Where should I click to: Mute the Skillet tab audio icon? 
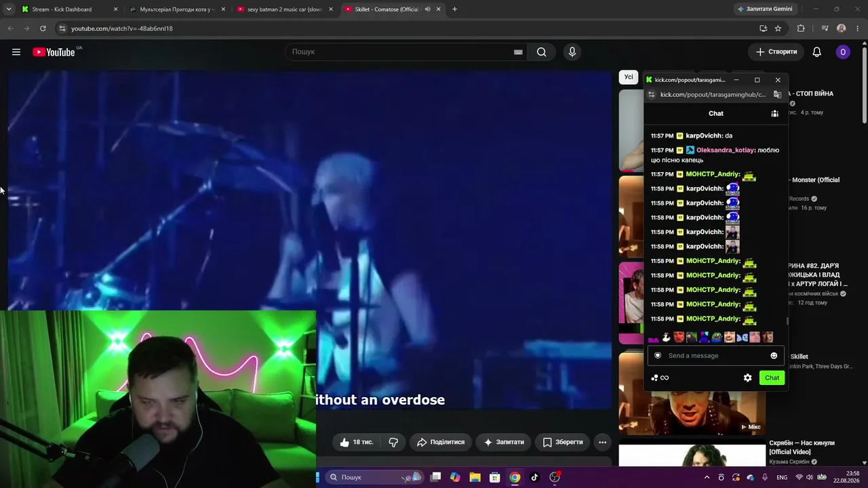coord(427,9)
